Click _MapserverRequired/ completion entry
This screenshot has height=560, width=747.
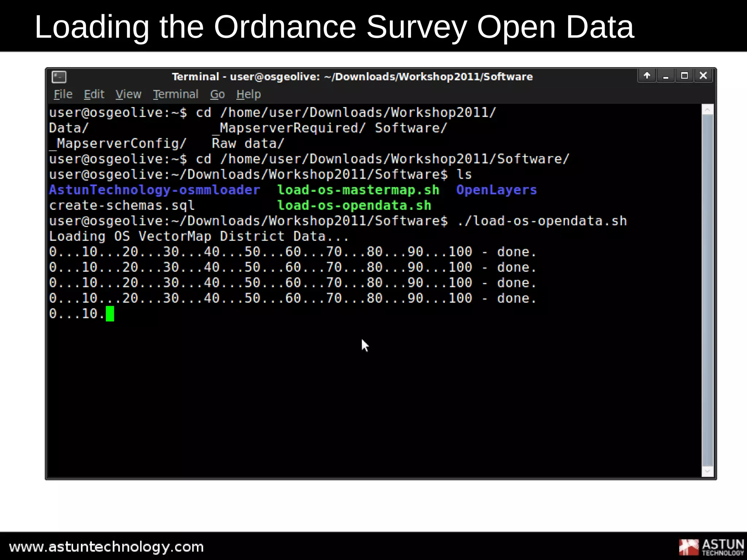pos(289,128)
